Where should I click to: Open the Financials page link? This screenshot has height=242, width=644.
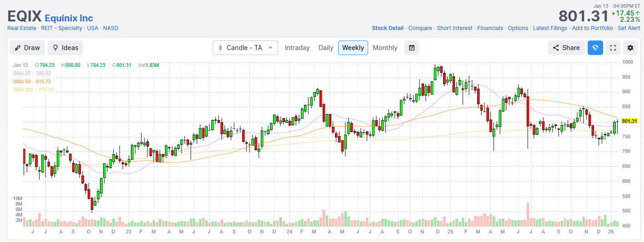490,28
